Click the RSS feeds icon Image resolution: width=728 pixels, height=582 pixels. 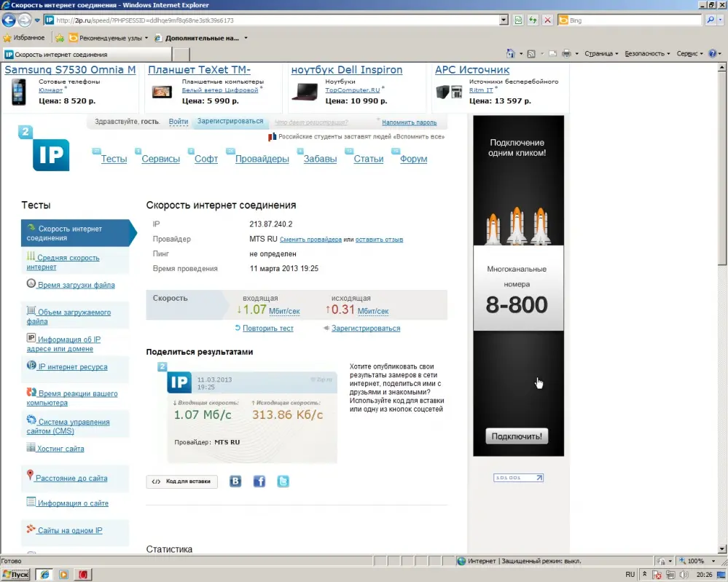click(531, 54)
